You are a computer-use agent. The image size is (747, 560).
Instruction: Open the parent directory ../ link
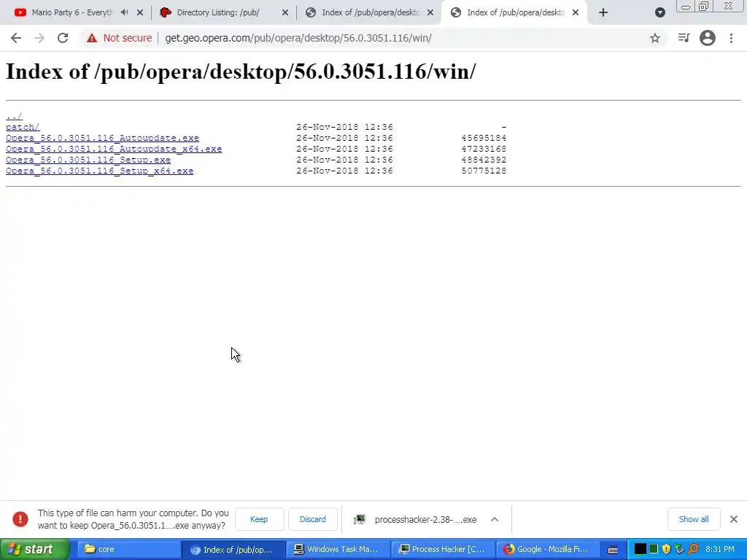tap(15, 116)
